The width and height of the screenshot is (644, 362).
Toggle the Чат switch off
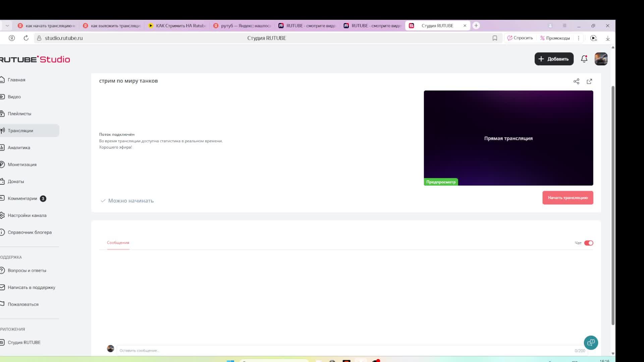(589, 243)
